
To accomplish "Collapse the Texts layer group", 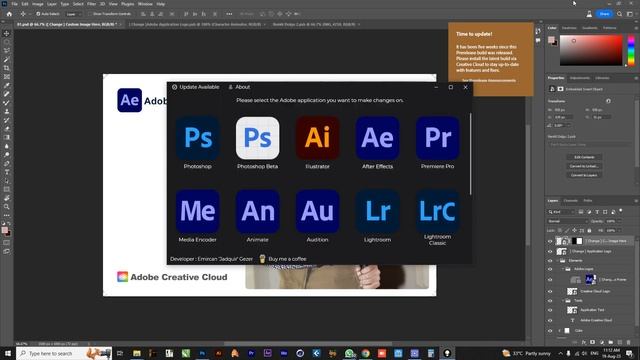I will pos(562,301).
